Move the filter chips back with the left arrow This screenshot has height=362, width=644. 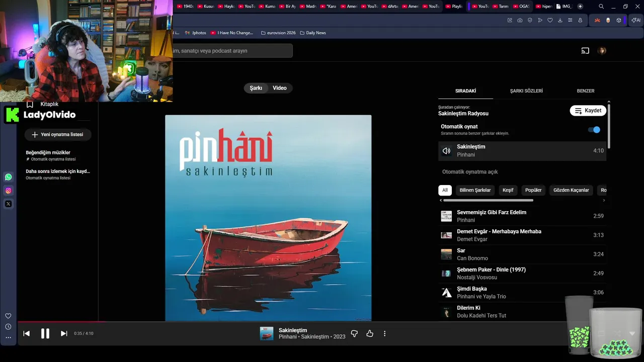click(441, 200)
